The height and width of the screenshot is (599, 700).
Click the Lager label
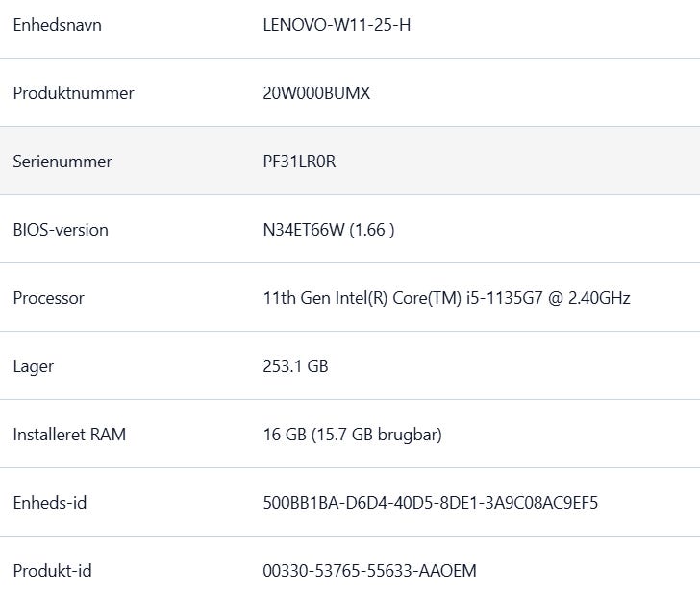pyautogui.click(x=33, y=366)
